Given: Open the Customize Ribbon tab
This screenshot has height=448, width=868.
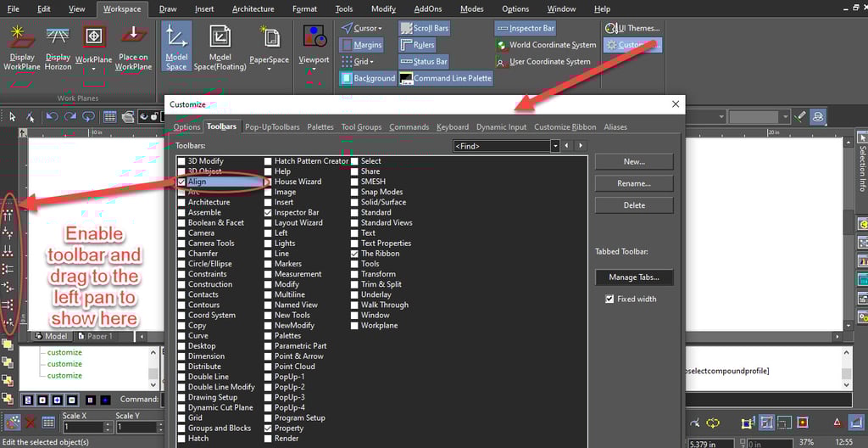Looking at the screenshot, I should (x=565, y=127).
